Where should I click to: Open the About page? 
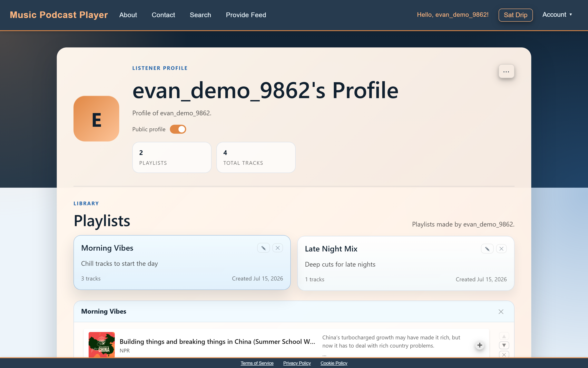click(x=128, y=15)
